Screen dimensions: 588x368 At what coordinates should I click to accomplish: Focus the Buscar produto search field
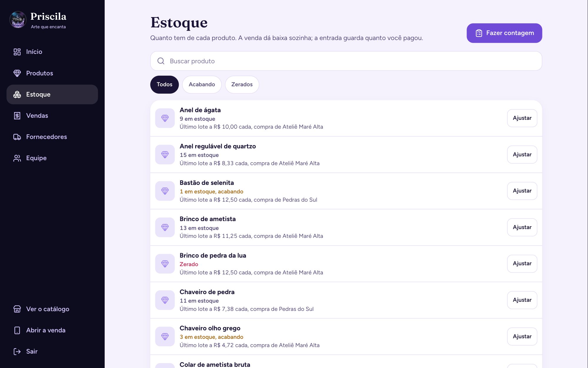click(x=346, y=61)
